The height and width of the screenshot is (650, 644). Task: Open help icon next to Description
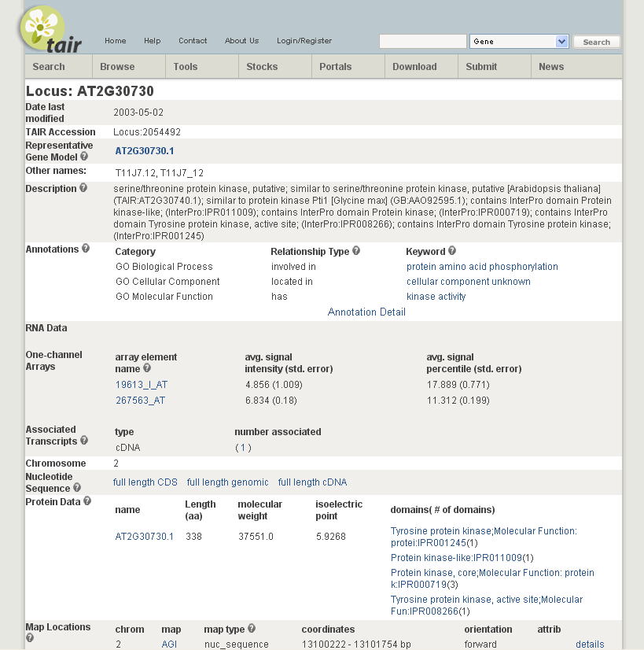pyautogui.click(x=83, y=188)
